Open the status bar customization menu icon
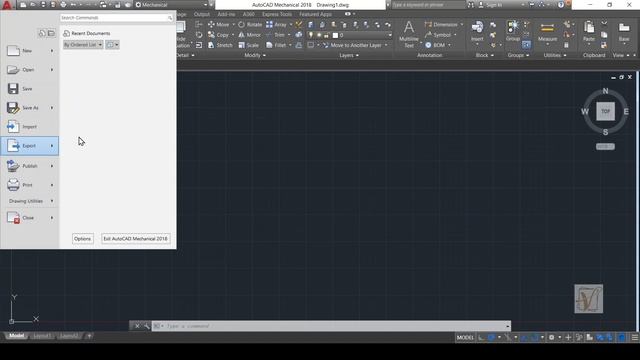This screenshot has height=360, width=640. tap(635, 338)
